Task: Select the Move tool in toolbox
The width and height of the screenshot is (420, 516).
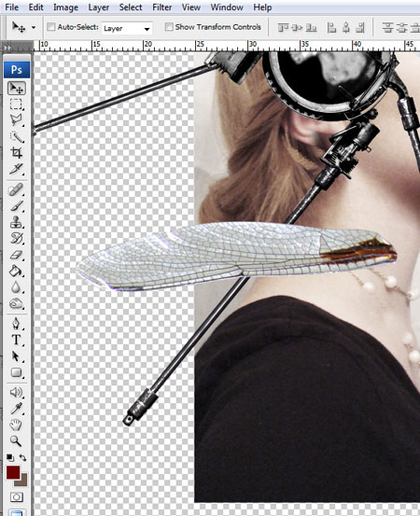Action: click(x=16, y=89)
